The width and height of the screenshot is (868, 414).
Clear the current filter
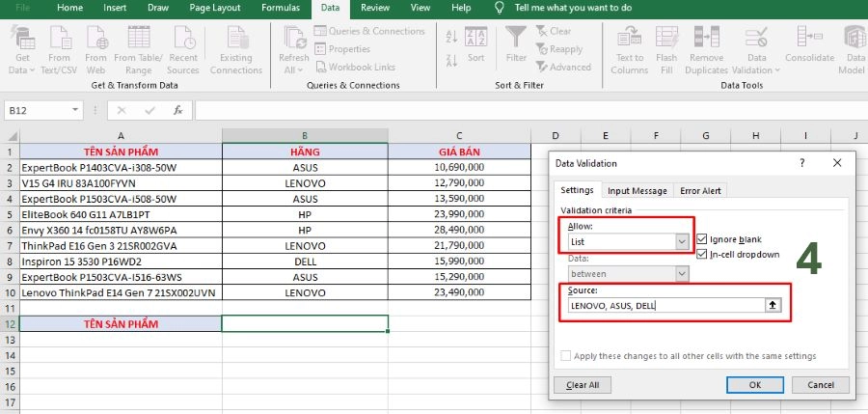(554, 31)
